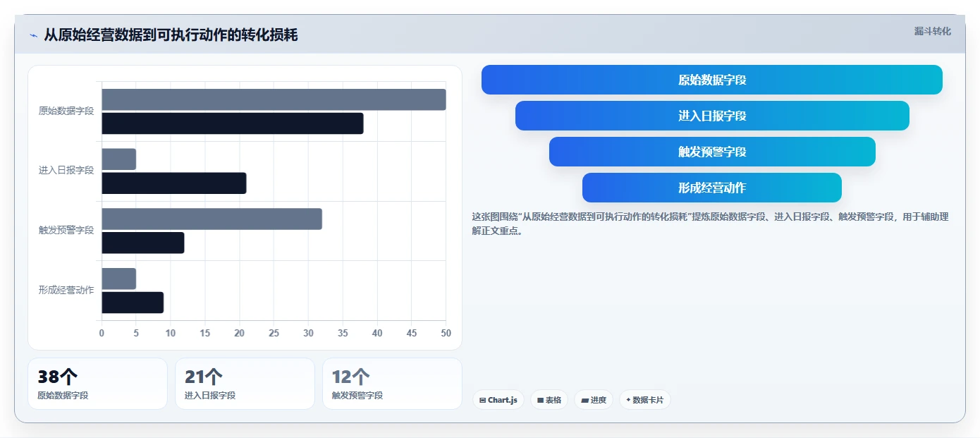Click the gray bar for 触发预警字段
Screen dimensions: 980x438
(x=212, y=219)
